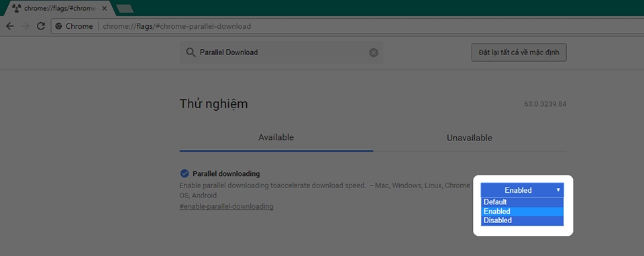The height and width of the screenshot is (256, 644).
Task: Select the chrome://flags tab
Action: (60, 8)
